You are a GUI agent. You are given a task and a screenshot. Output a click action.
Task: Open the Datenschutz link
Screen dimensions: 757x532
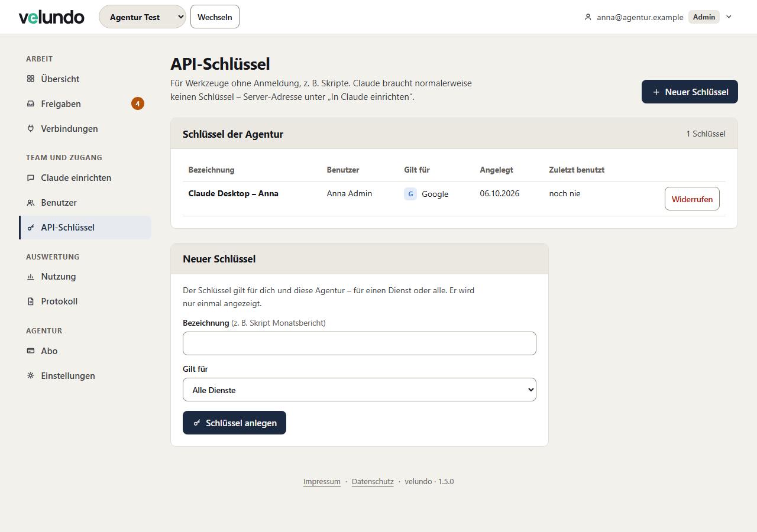373,482
